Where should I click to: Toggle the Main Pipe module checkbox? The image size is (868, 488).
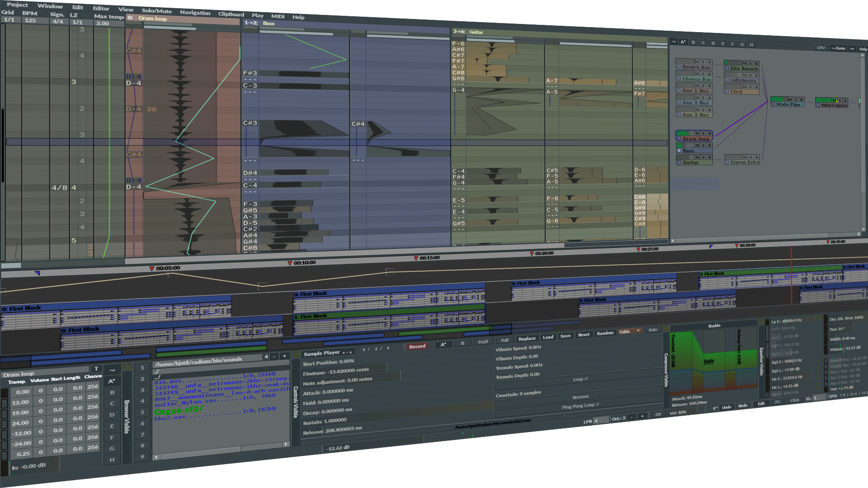pos(774,104)
